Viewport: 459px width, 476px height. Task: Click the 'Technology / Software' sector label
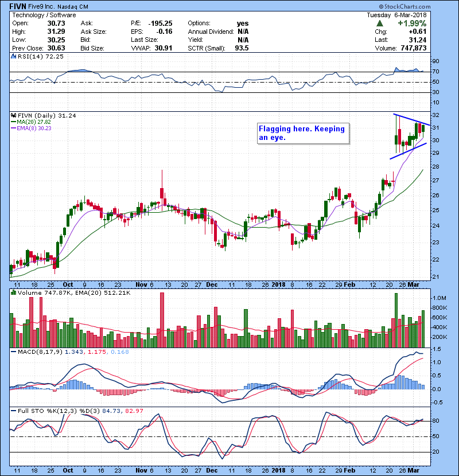point(44,15)
